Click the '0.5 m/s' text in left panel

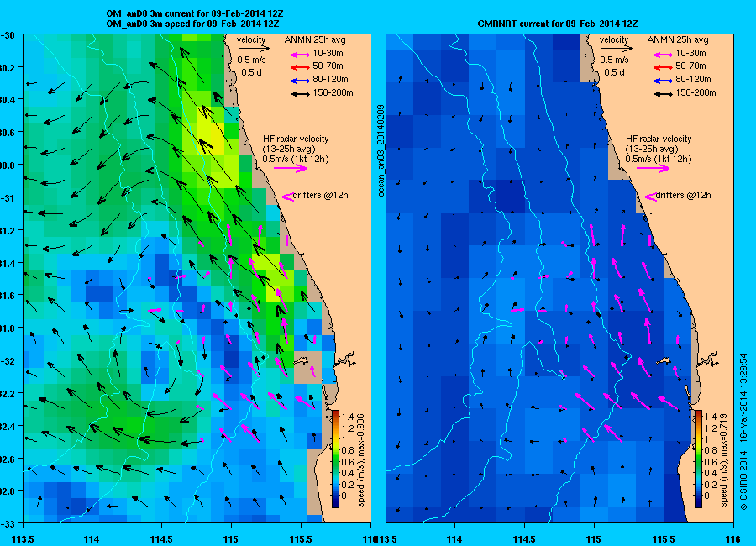(x=252, y=60)
